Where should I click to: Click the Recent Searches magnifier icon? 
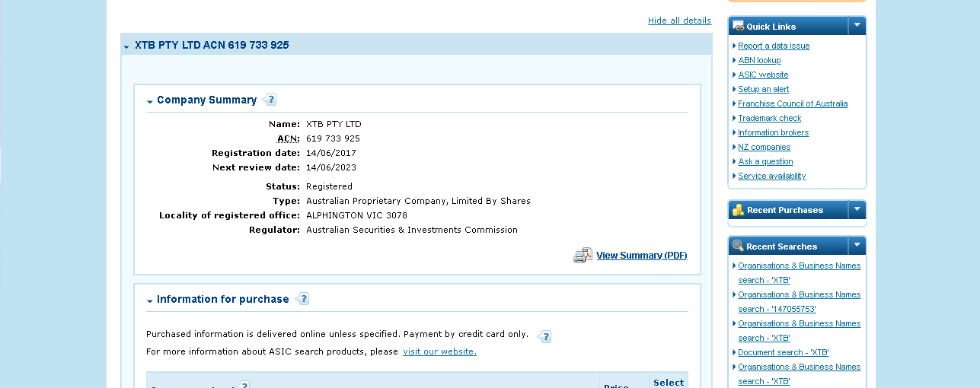(x=738, y=246)
